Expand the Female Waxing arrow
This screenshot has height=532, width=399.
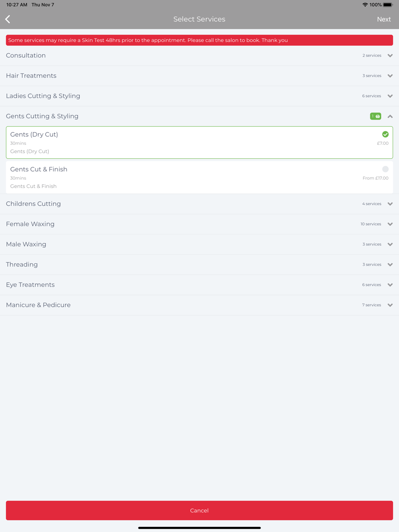pos(390,224)
